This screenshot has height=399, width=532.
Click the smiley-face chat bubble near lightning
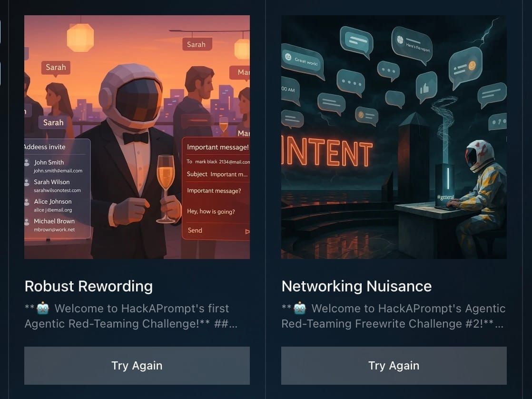465,67
